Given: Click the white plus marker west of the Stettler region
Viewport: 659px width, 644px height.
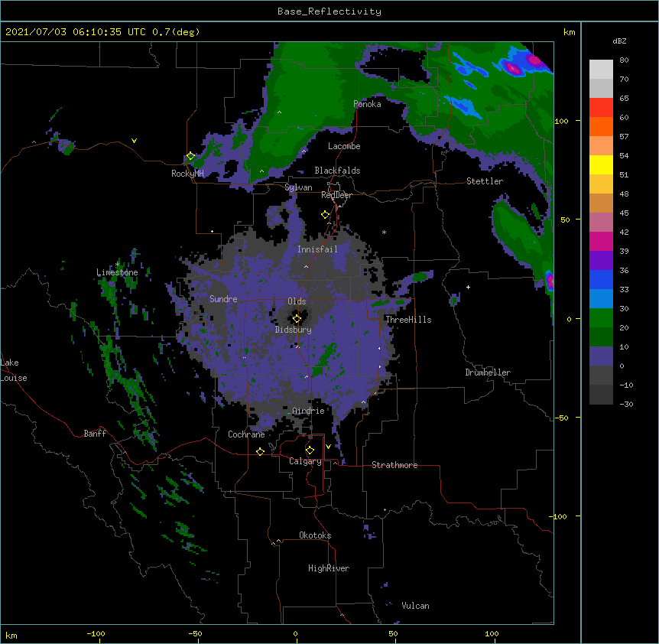Looking at the screenshot, I should click(x=468, y=287).
